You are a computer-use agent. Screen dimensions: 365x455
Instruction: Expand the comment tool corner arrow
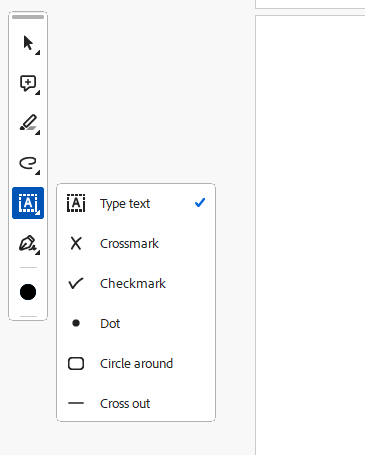(38, 93)
